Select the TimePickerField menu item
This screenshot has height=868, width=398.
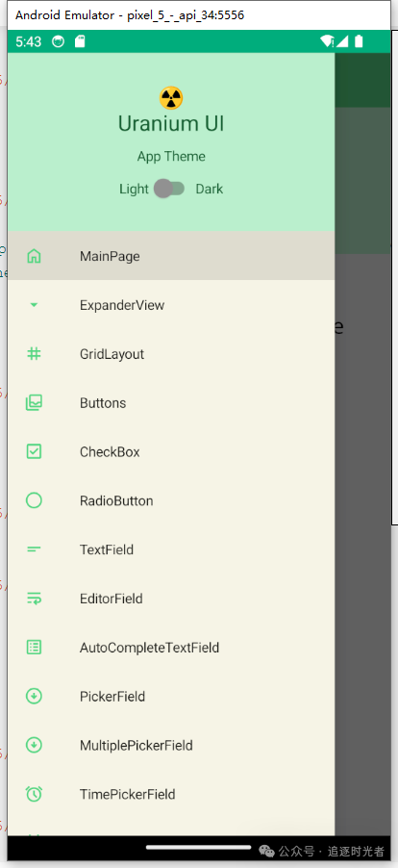click(171, 794)
